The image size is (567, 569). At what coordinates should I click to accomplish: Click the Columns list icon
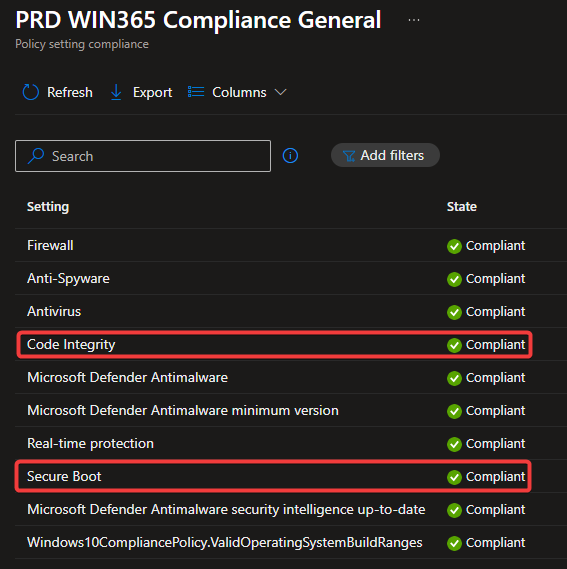click(196, 92)
